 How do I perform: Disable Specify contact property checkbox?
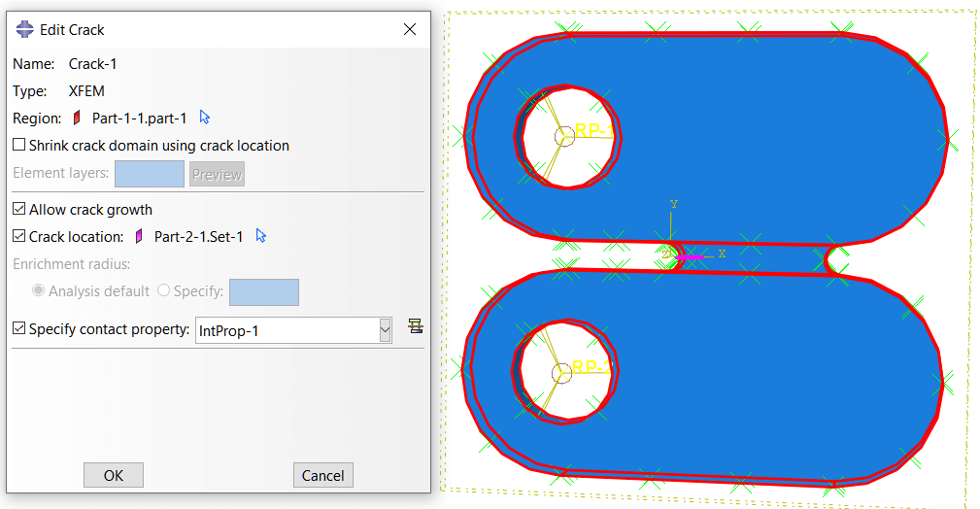point(19,329)
